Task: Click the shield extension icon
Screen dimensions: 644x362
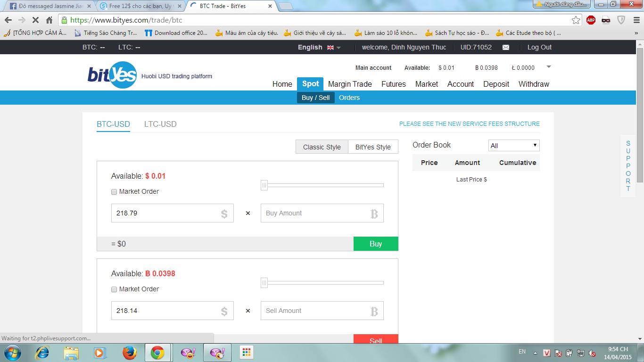Action: 621,20
